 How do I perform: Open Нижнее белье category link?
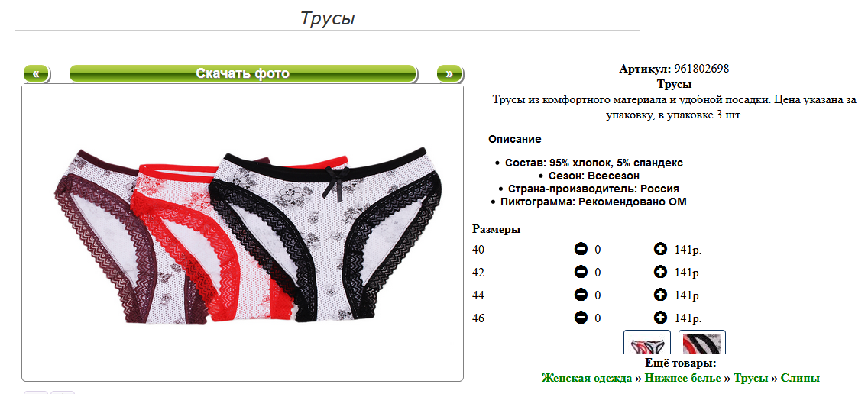[683, 379]
